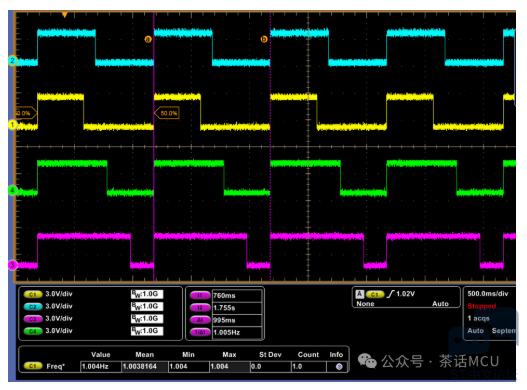Screen dimensions: 527x390
Task: Click the trigger mode Auto label
Action: [440, 304]
